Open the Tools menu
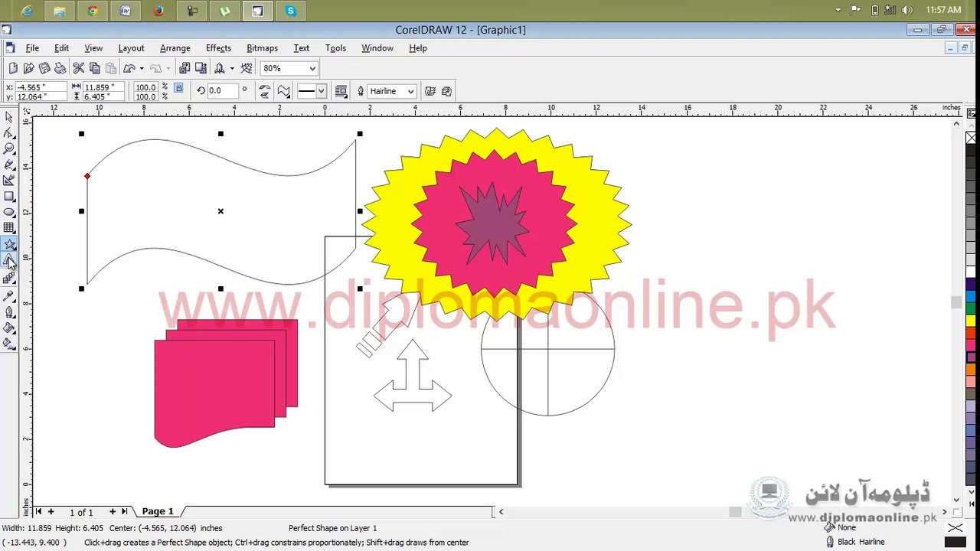980x551 pixels. click(x=335, y=47)
